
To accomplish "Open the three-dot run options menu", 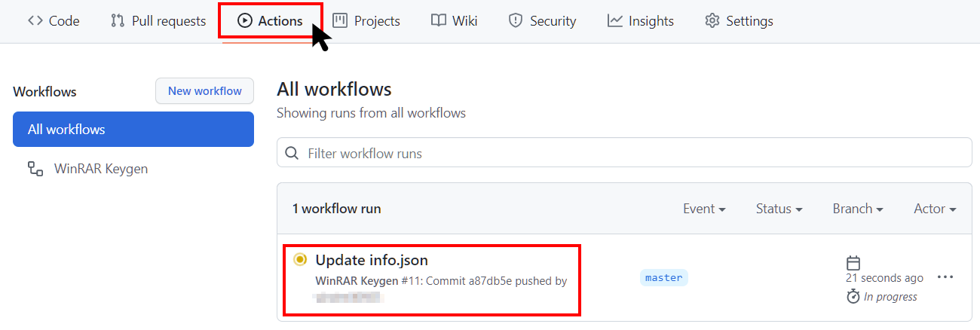I will 945,277.
